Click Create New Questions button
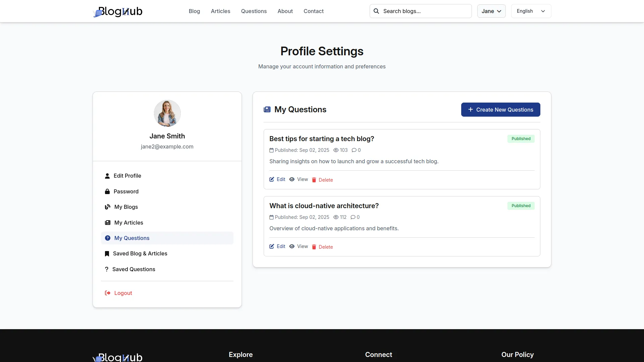This screenshot has height=362, width=644. (500, 110)
